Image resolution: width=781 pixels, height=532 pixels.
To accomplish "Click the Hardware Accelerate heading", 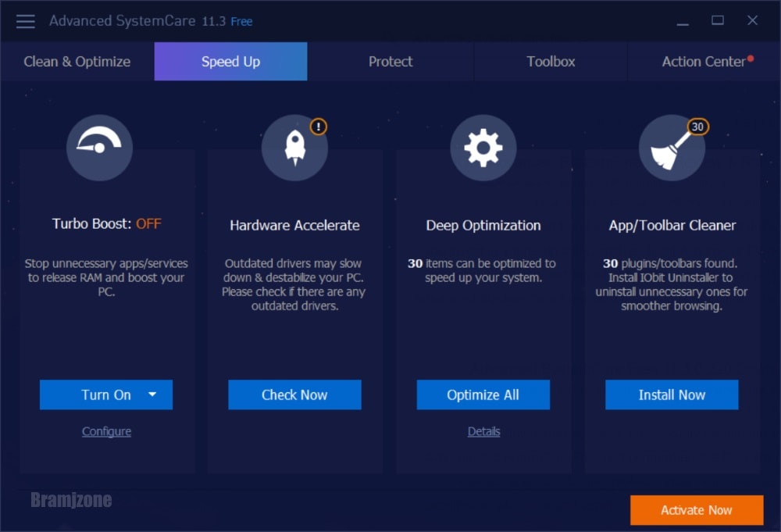I will pos(295,225).
